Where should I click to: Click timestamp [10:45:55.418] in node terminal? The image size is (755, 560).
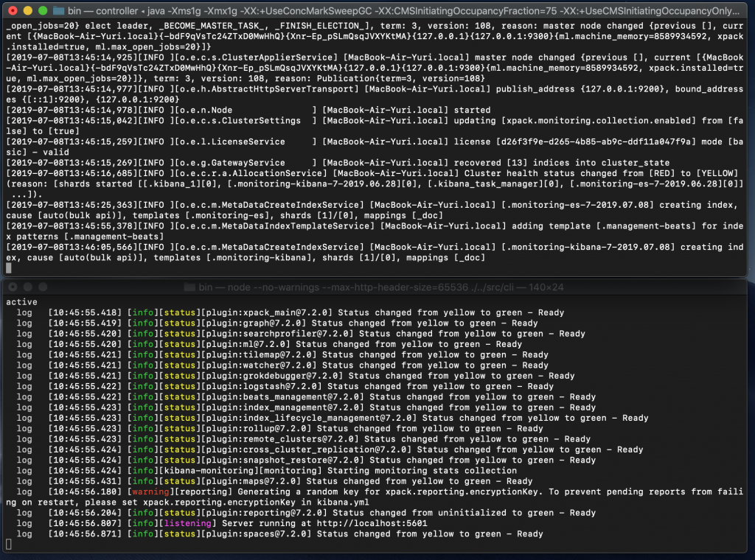pyautogui.click(x=86, y=312)
